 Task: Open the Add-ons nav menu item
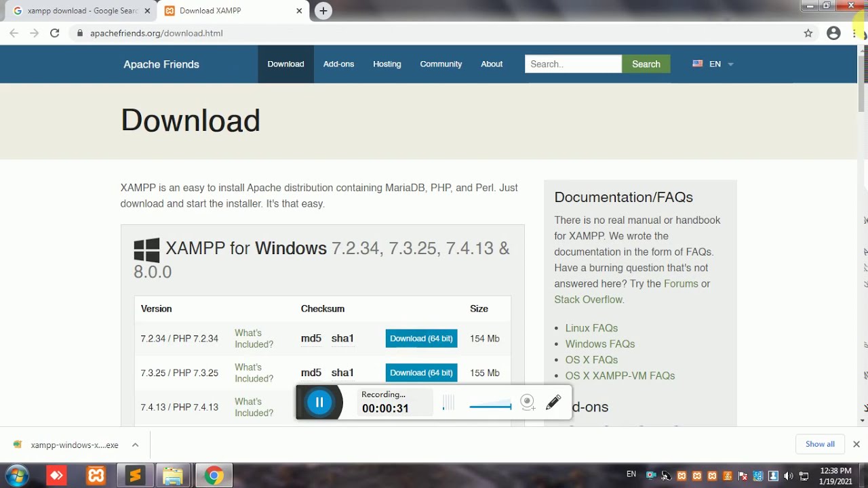click(x=338, y=64)
